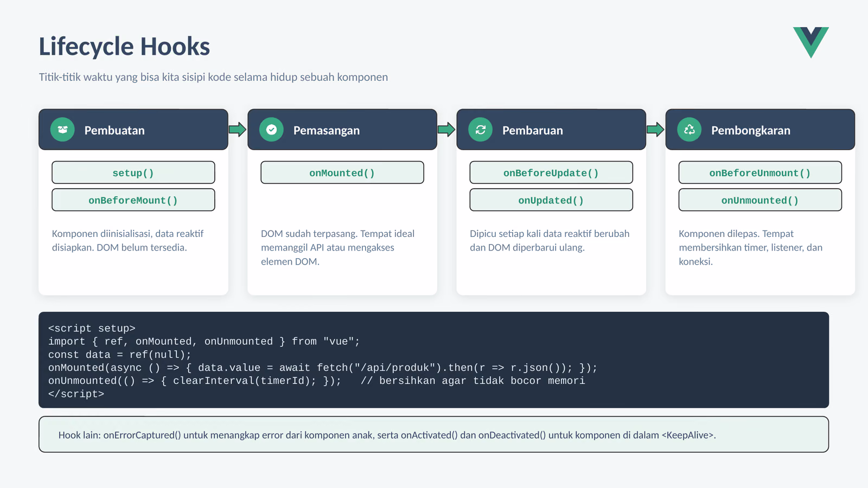Click the Pembuatan header title
The height and width of the screenshot is (488, 868).
(114, 130)
